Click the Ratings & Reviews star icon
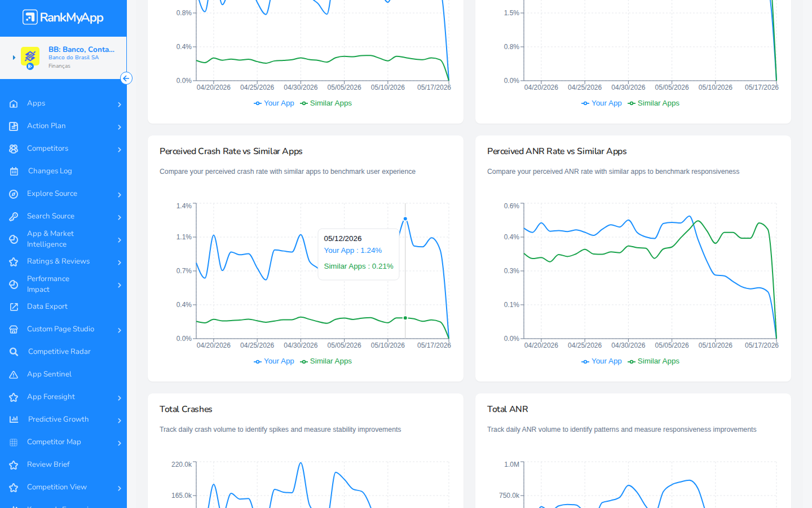The height and width of the screenshot is (508, 812). tap(14, 262)
